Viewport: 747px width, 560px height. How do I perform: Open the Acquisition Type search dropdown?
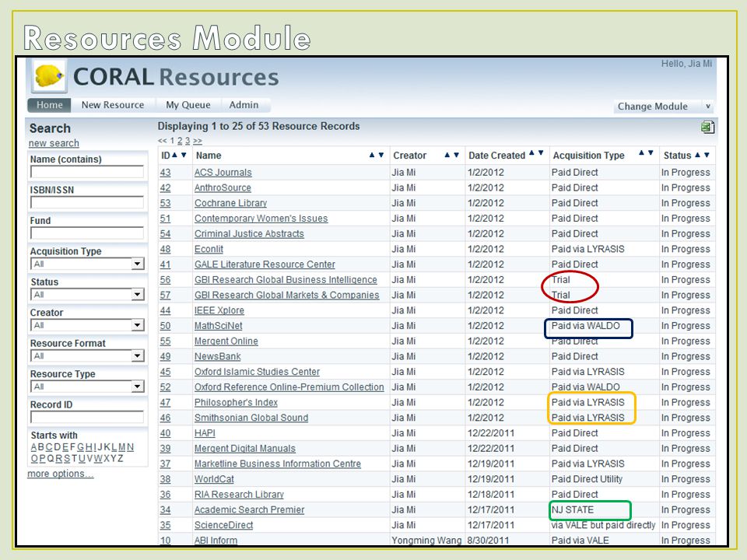point(88,264)
